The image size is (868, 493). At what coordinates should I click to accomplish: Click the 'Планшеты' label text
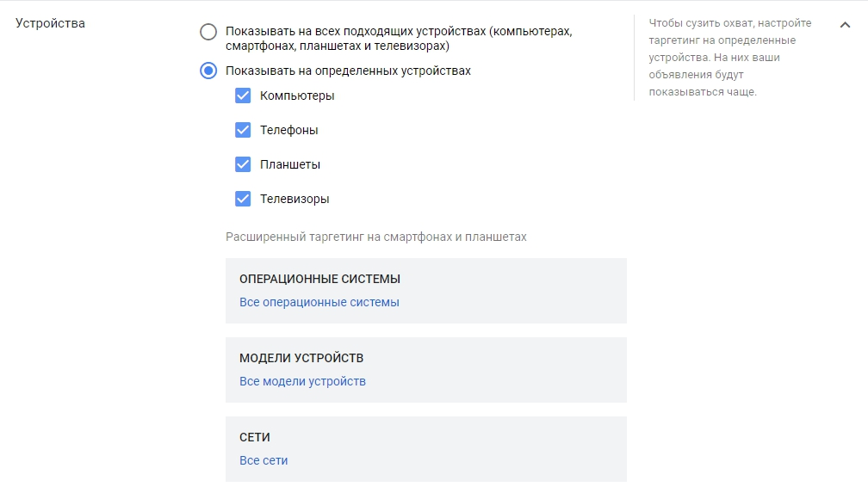[x=289, y=164]
